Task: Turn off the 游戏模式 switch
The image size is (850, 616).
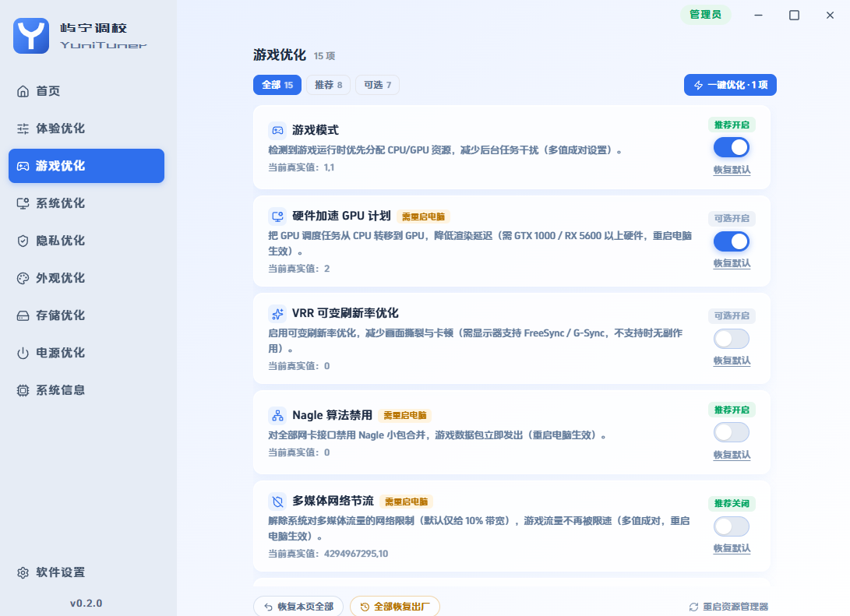Action: click(x=732, y=147)
